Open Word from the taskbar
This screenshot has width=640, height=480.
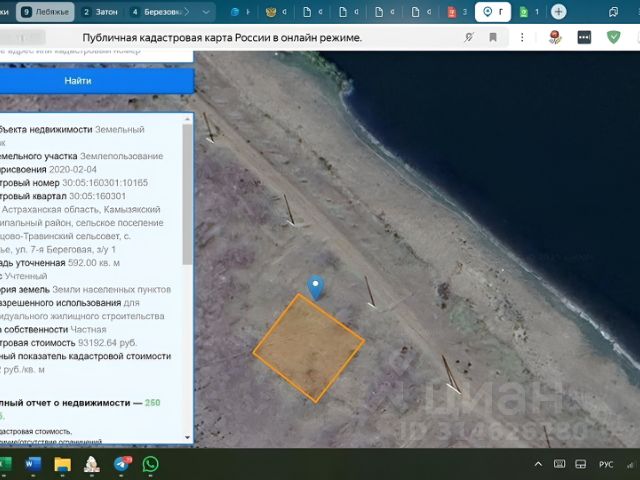point(33,464)
